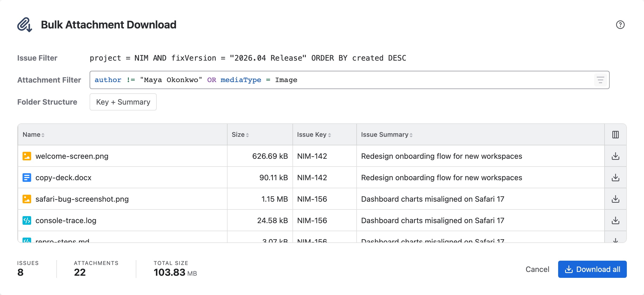Viewport: 644px width, 295px height.
Task: Download safari-bug-screenshot.png using its row icon
Action: pos(616,199)
